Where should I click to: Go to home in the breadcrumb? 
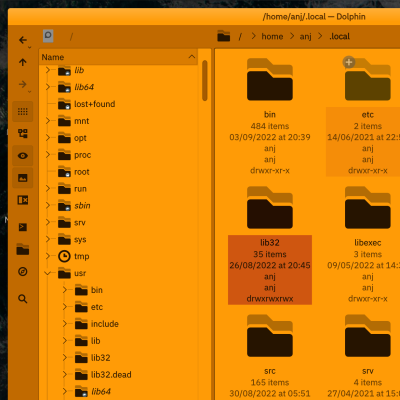tap(272, 36)
